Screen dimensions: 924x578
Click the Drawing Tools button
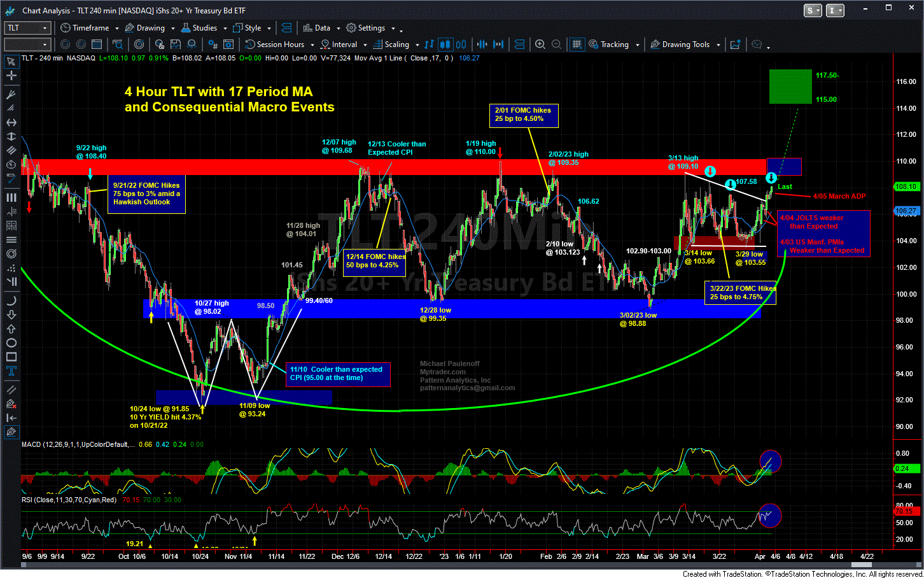point(680,45)
